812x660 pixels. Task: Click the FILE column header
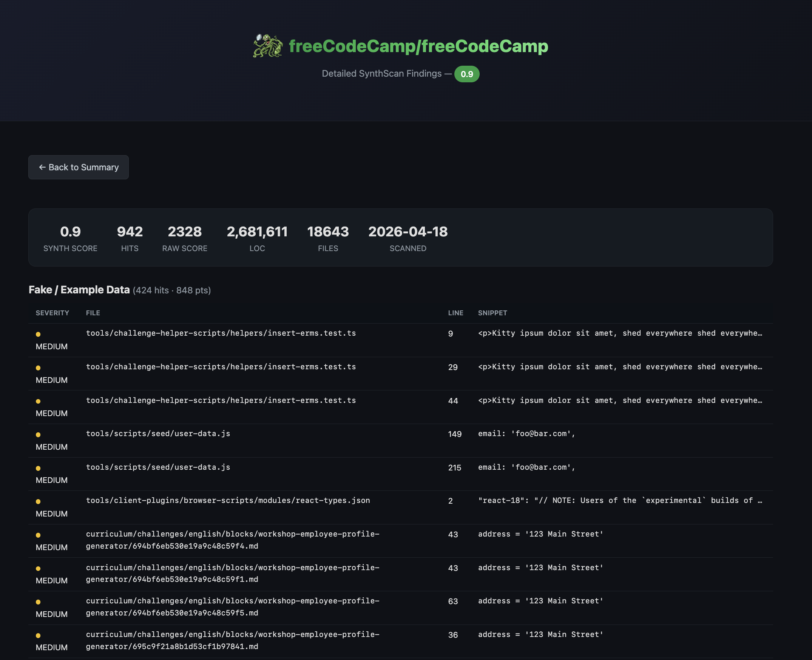[93, 313]
